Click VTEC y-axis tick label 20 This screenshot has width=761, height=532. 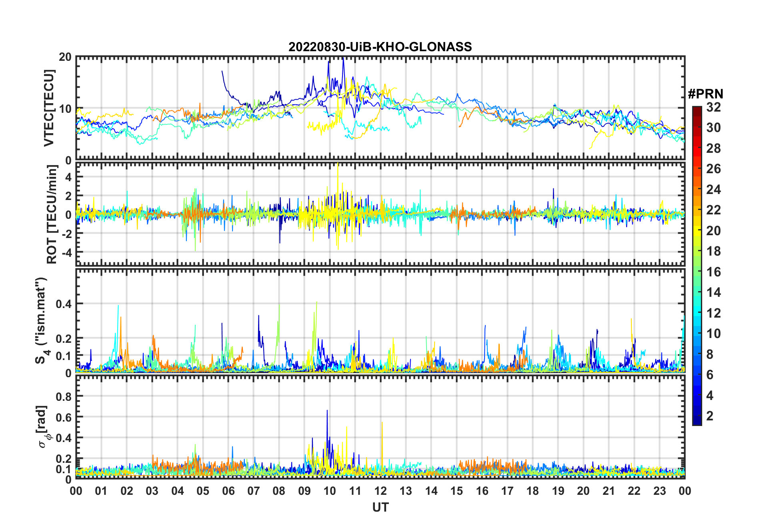coord(65,57)
